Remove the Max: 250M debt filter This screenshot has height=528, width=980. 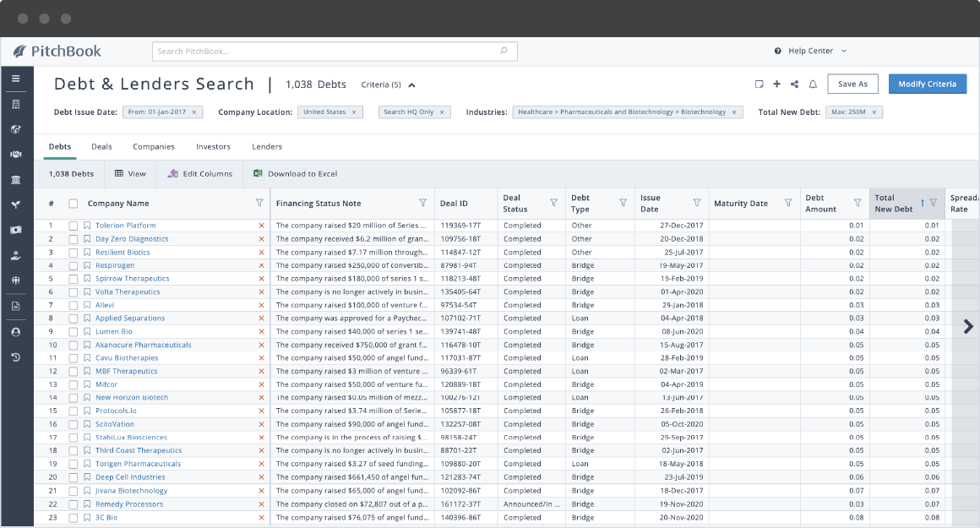pos(874,112)
